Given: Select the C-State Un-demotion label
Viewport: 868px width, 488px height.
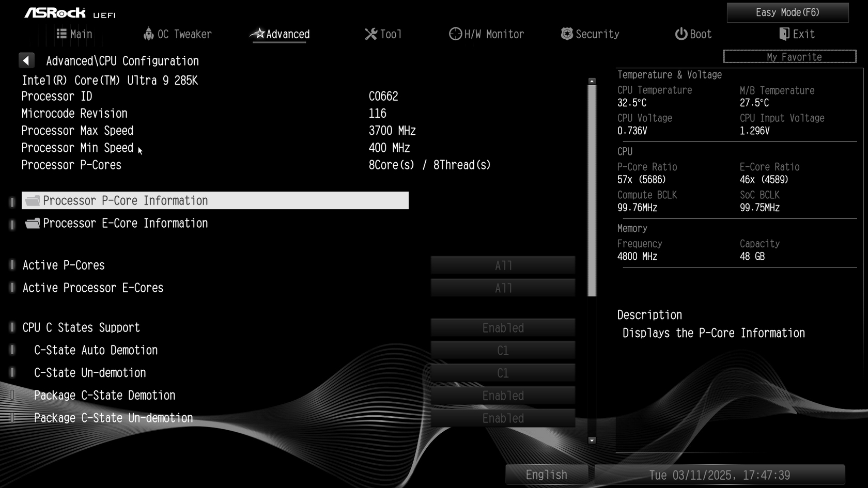Looking at the screenshot, I should (x=90, y=373).
